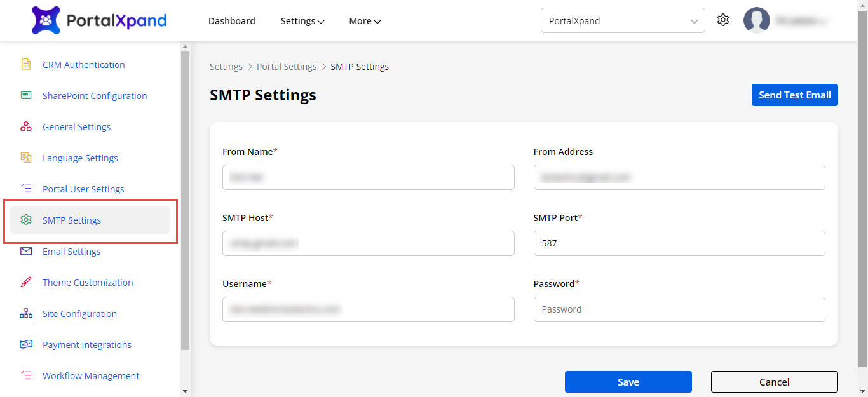Click the Language Settings translate icon

coord(26,158)
